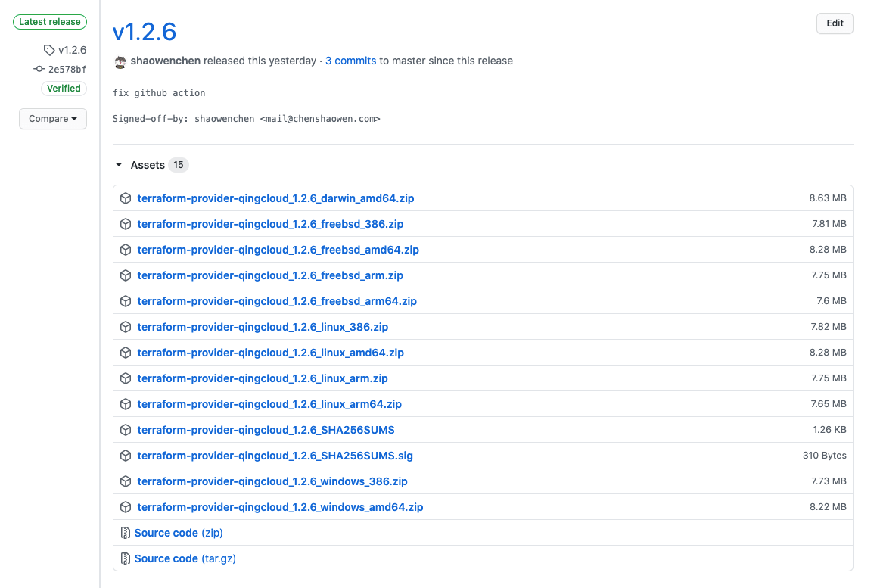Click the Assets count badge 15

point(179,165)
